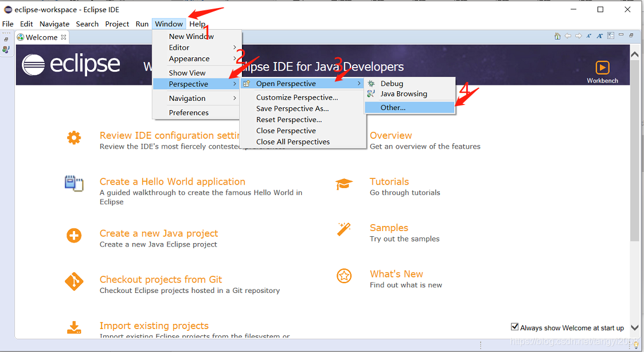Click the Java Browsing perspective icon
This screenshot has height=352, width=644.
(371, 93)
